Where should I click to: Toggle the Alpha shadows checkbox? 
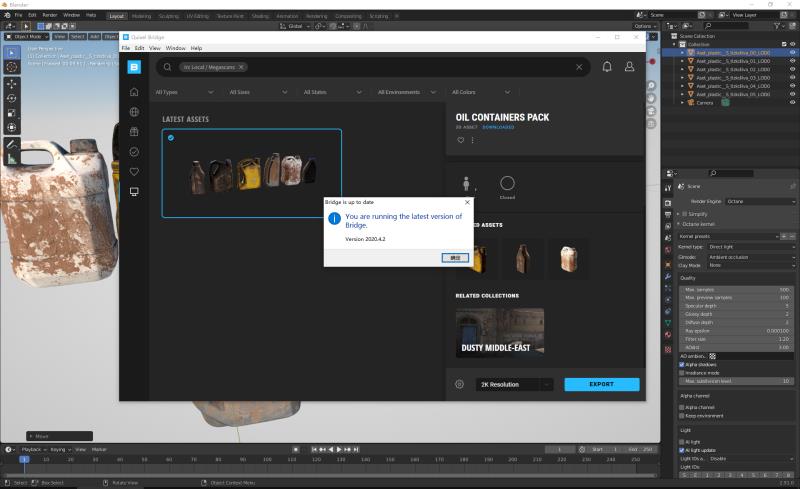coord(682,364)
